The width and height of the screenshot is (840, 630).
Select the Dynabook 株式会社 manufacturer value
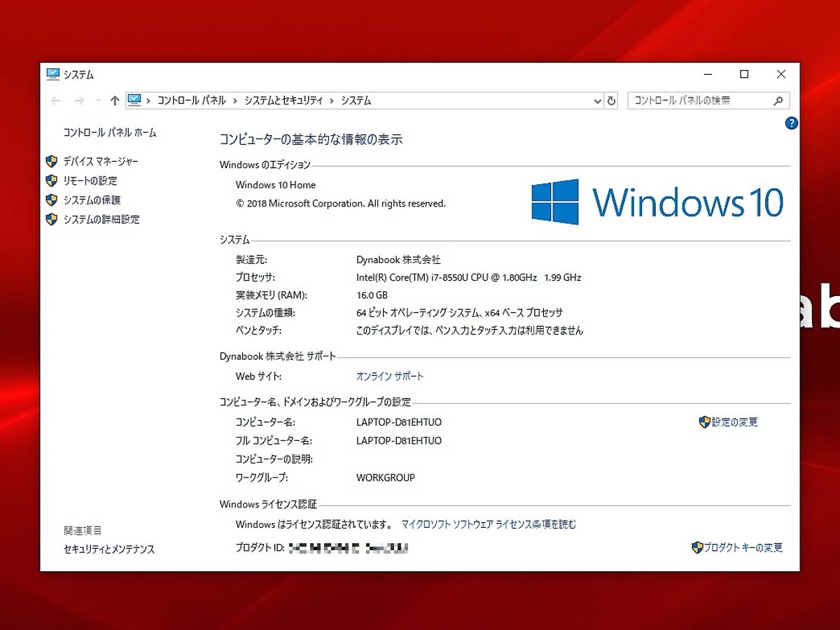pos(398,259)
